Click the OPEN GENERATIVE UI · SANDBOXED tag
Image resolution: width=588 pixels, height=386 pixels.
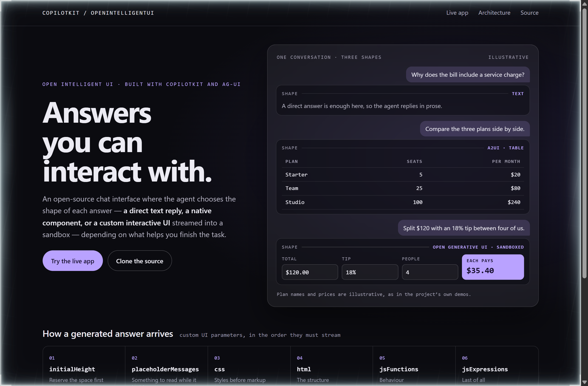click(x=478, y=247)
